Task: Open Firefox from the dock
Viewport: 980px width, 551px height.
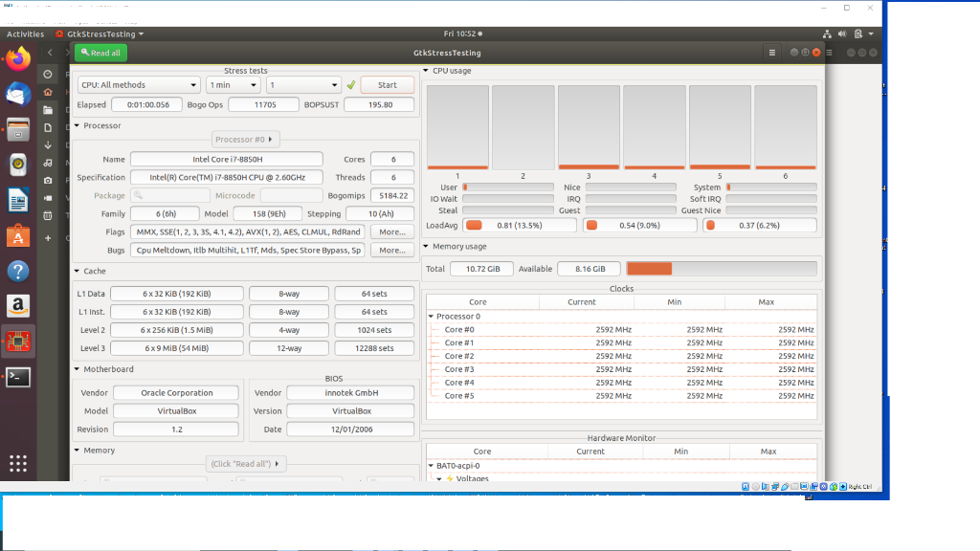Action: tap(18, 59)
